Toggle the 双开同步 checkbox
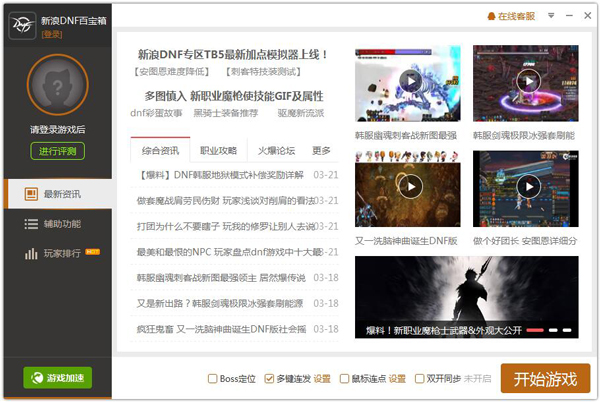Image resolution: width=600 pixels, height=402 pixels. 419,379
